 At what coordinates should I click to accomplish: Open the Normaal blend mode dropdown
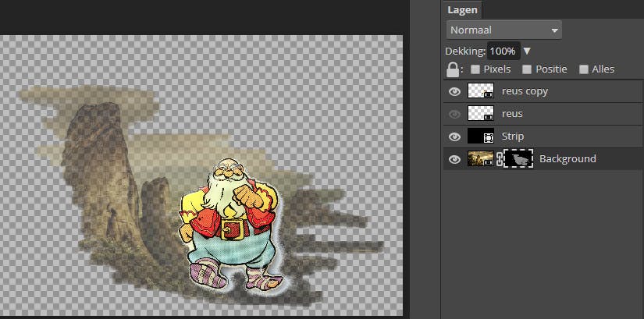click(504, 30)
